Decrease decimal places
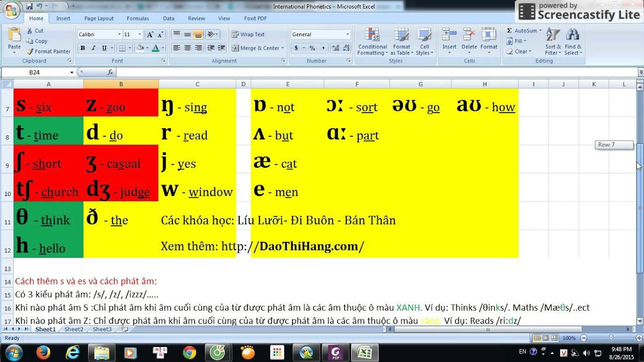Screen dimensions: 644x362 (345, 48)
